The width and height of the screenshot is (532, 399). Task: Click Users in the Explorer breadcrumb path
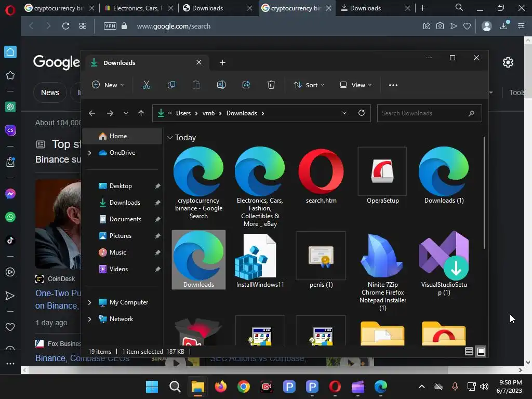[x=183, y=113]
